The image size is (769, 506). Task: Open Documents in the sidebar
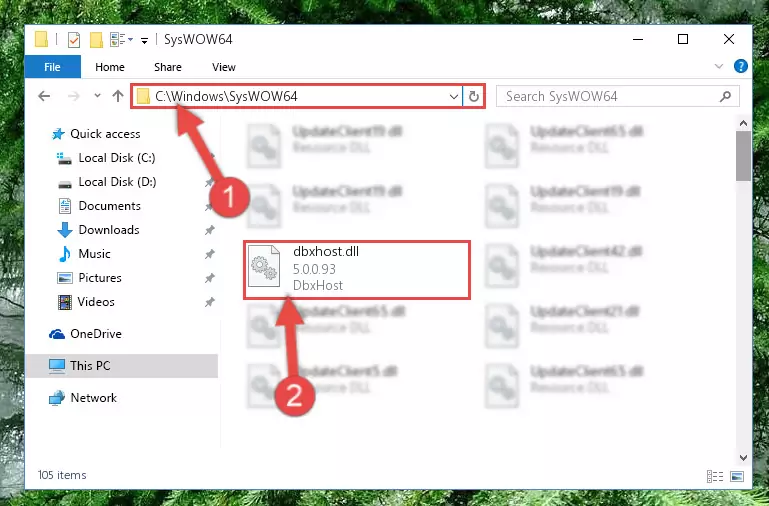click(109, 206)
